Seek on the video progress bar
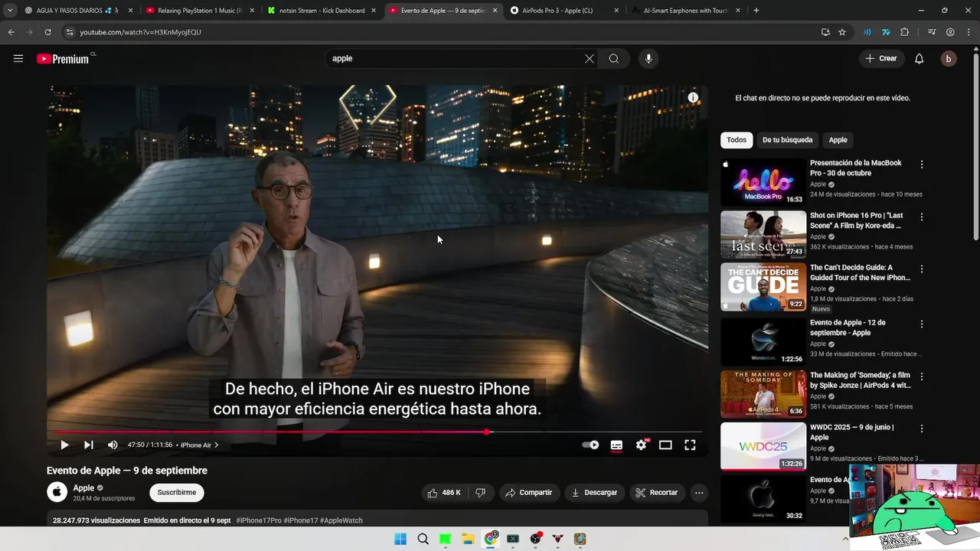This screenshot has height=551, width=980. (377, 432)
